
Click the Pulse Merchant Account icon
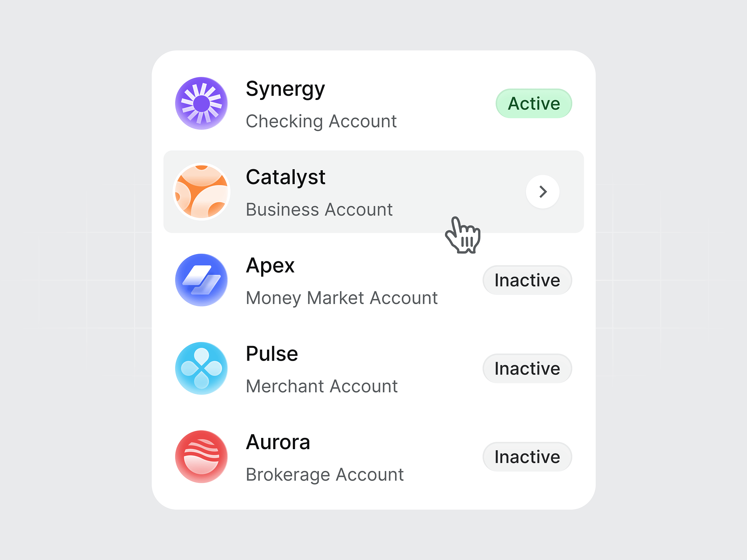coord(202,368)
